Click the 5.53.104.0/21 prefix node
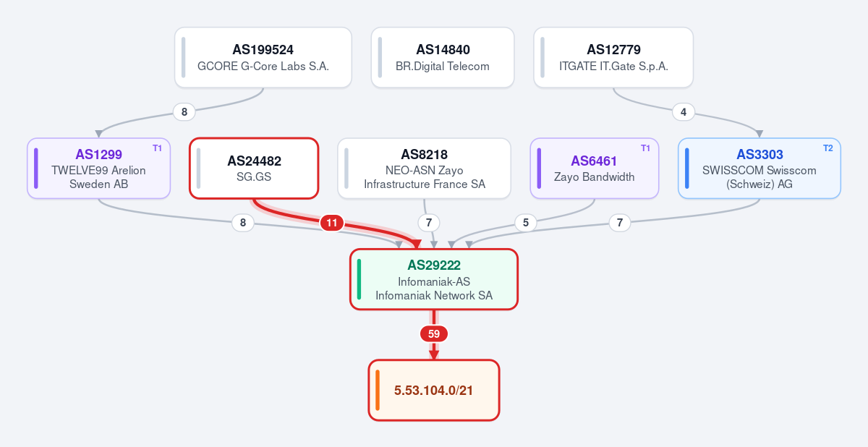The width and height of the screenshot is (868, 447). (434, 390)
